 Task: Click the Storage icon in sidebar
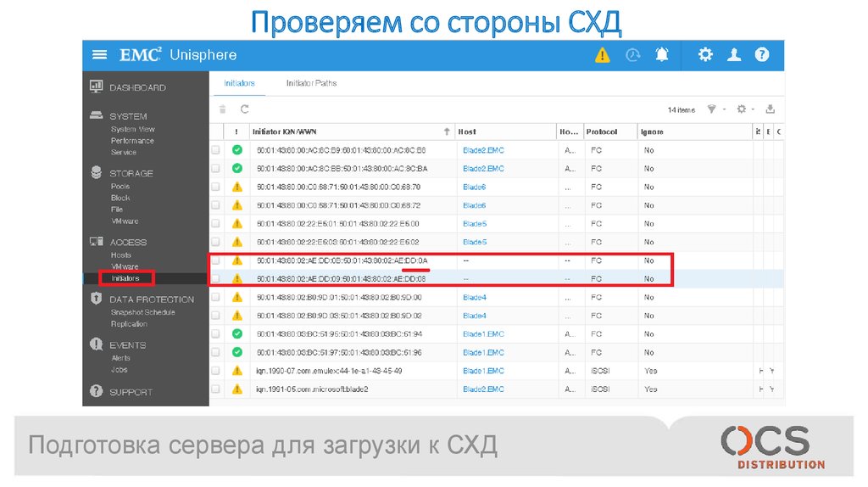(97, 172)
